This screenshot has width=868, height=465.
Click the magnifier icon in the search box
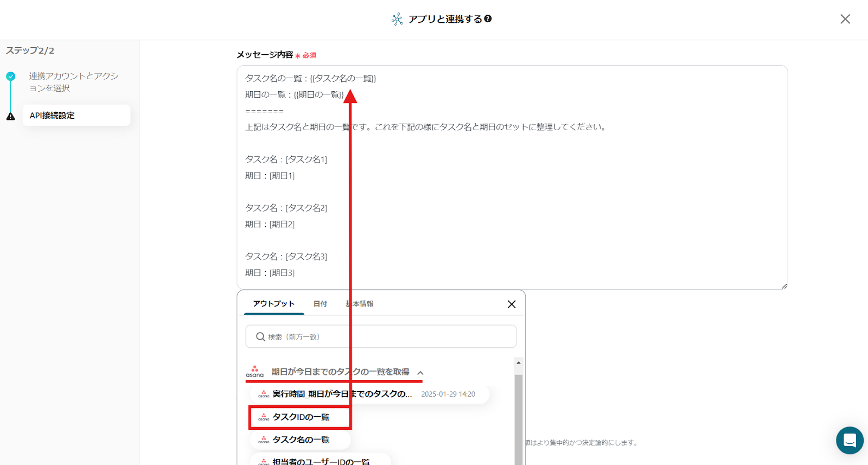260,337
